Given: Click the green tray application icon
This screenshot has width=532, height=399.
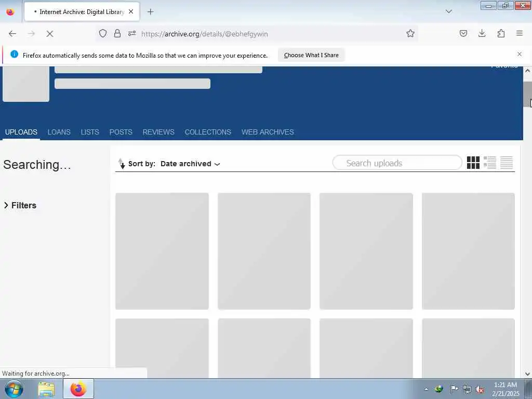Looking at the screenshot, I should tap(438, 389).
